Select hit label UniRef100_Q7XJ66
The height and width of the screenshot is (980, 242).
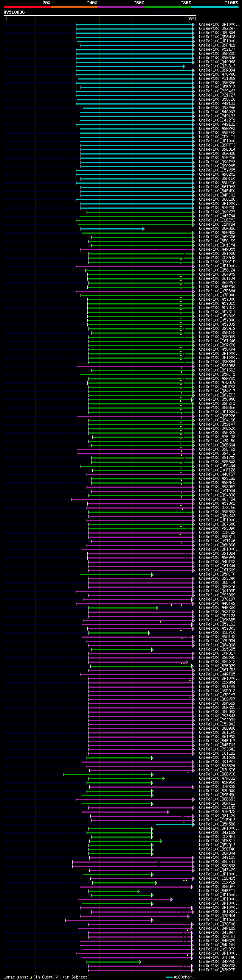pyautogui.click(x=217, y=508)
